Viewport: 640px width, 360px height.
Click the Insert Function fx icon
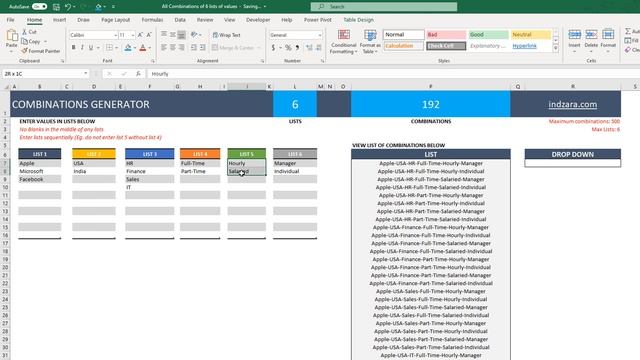(138, 74)
